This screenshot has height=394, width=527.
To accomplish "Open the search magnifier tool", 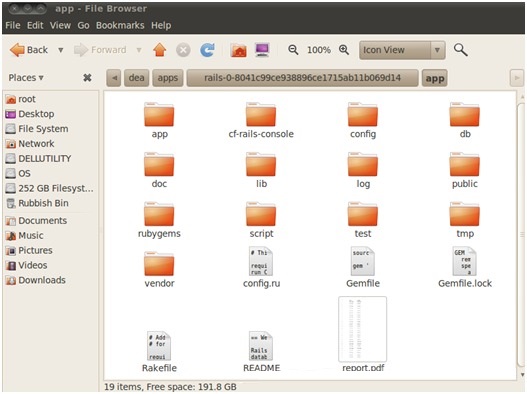I will (x=460, y=50).
